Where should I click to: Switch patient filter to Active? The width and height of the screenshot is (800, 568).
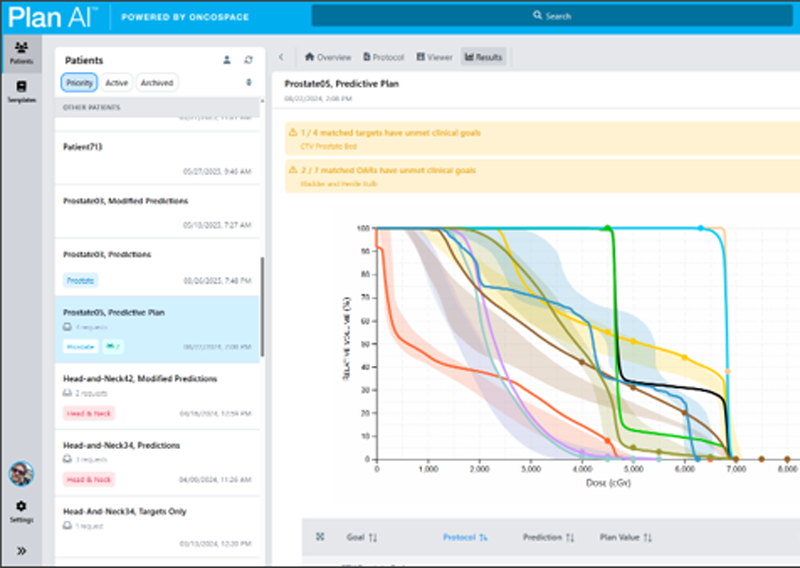pyautogui.click(x=116, y=83)
